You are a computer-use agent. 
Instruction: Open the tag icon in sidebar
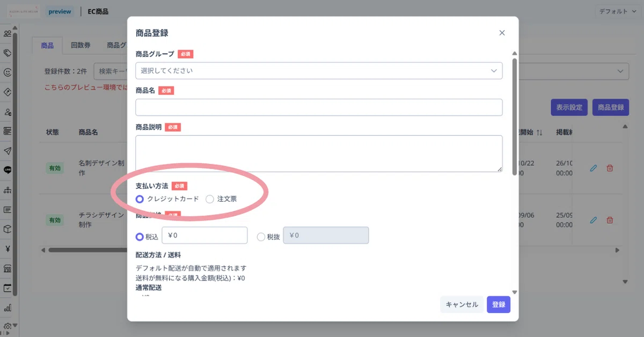[8, 53]
